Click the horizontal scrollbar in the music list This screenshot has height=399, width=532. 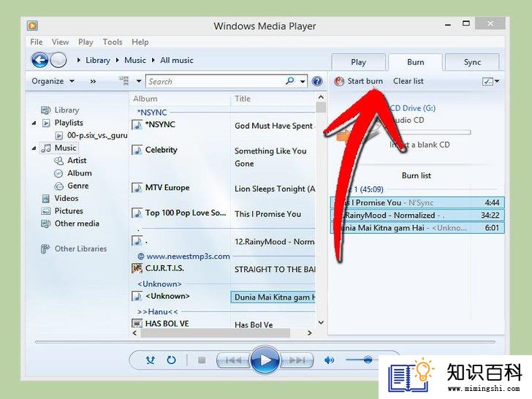(216, 333)
